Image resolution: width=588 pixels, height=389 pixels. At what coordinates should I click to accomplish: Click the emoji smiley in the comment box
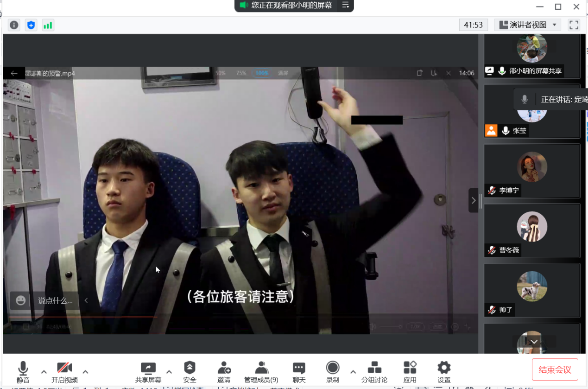coord(20,300)
